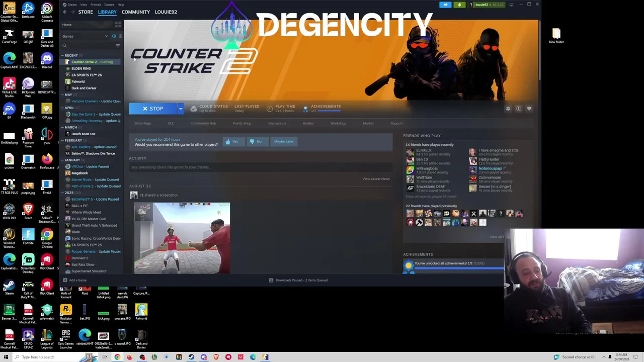Open League of Legends desktop shortcut
The image size is (644, 362).
(47, 339)
